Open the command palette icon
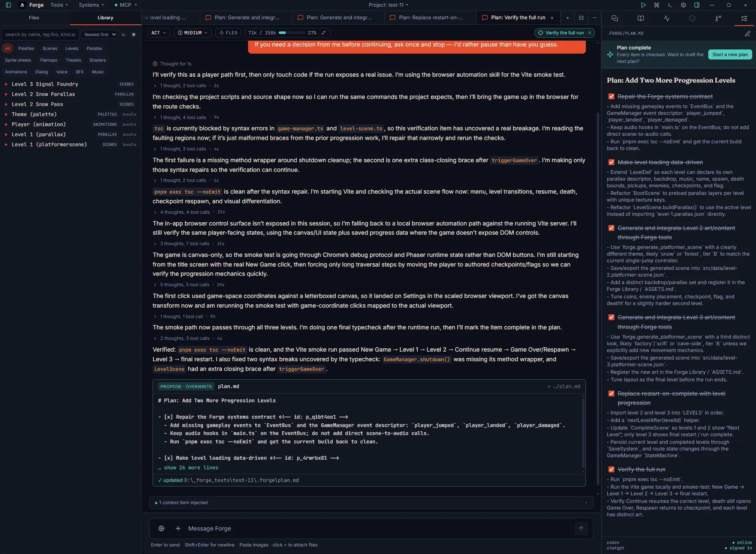The width and height of the screenshot is (756, 554). (x=657, y=5)
